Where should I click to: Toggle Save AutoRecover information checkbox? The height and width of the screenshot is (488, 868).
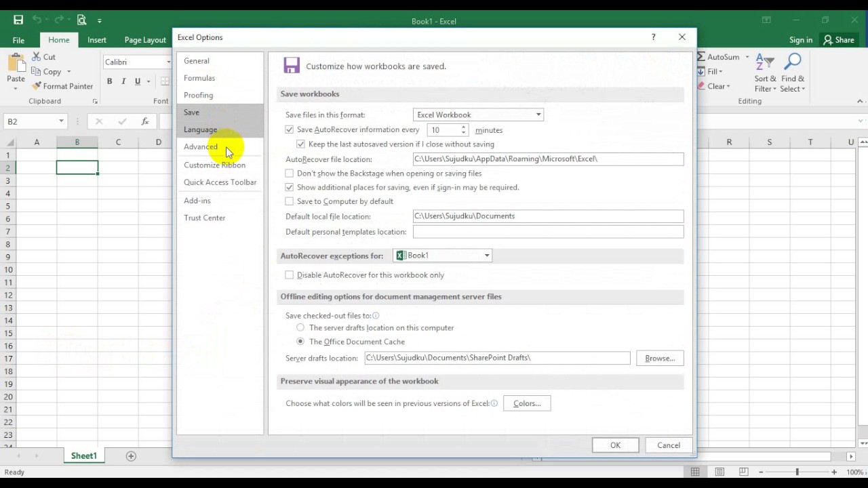[290, 129]
